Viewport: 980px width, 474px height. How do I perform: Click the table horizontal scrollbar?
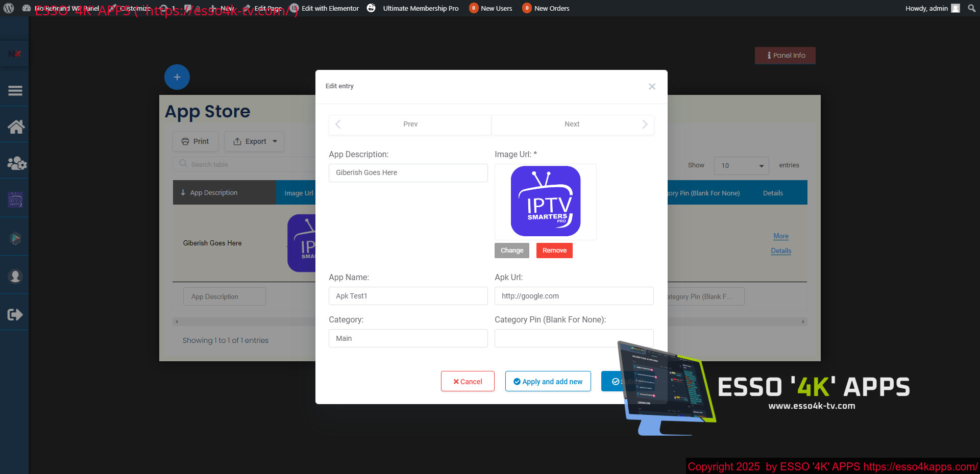click(490, 321)
